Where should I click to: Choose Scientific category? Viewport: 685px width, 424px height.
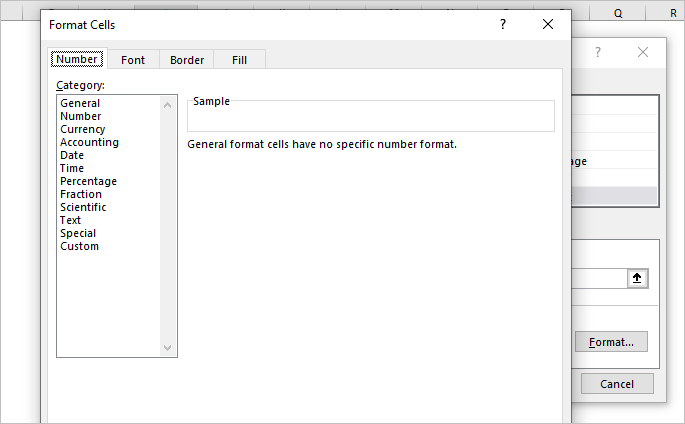83,207
